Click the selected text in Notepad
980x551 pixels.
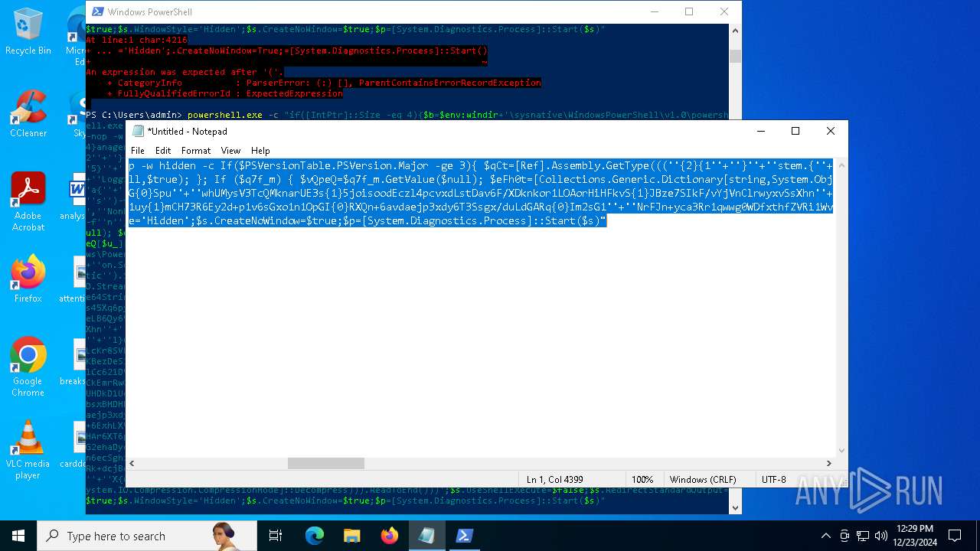pos(481,193)
